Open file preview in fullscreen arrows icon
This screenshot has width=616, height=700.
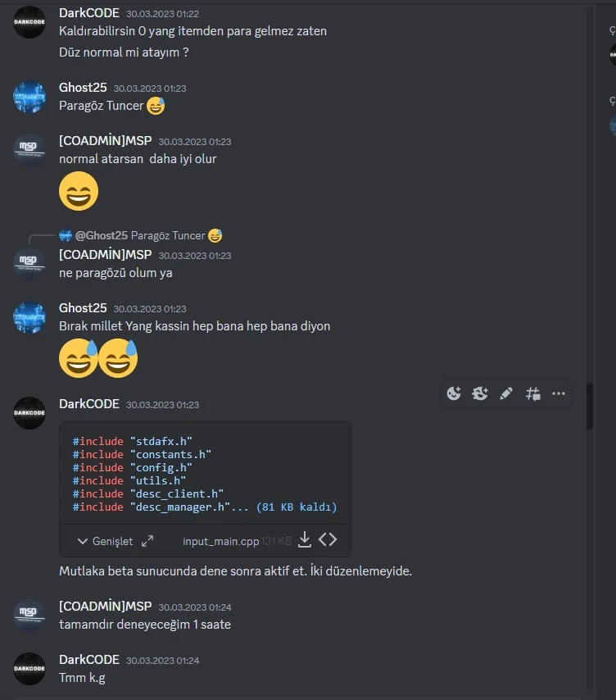coord(147,541)
